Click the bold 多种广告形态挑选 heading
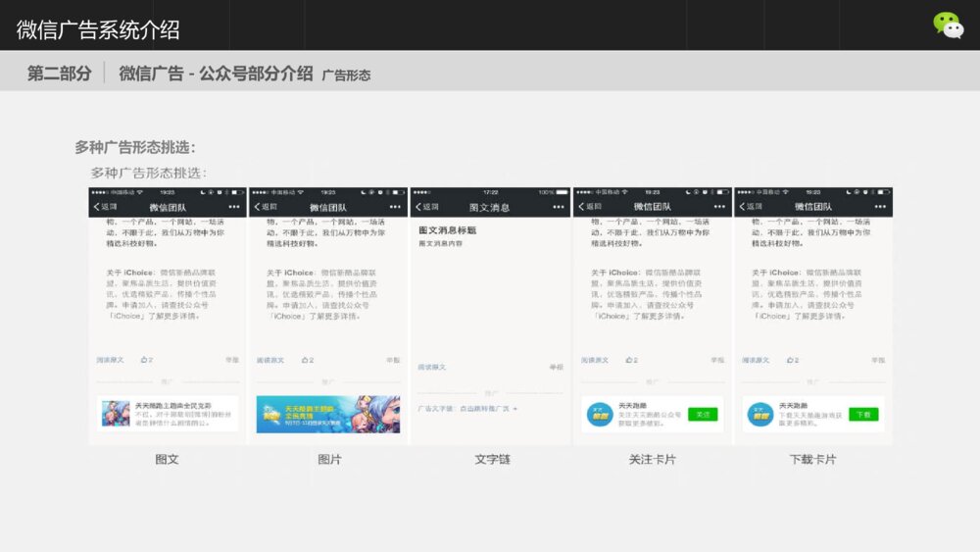 tap(135, 147)
